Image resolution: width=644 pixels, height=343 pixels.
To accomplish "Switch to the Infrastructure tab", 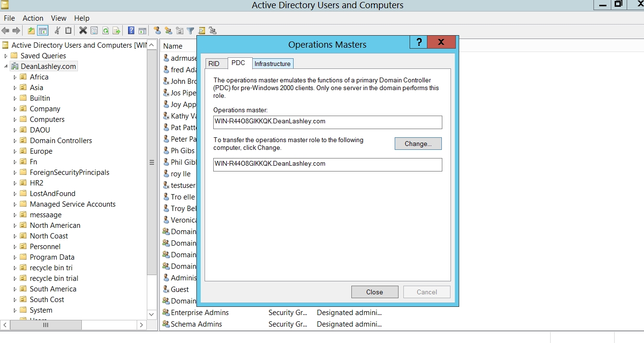I will click(272, 64).
